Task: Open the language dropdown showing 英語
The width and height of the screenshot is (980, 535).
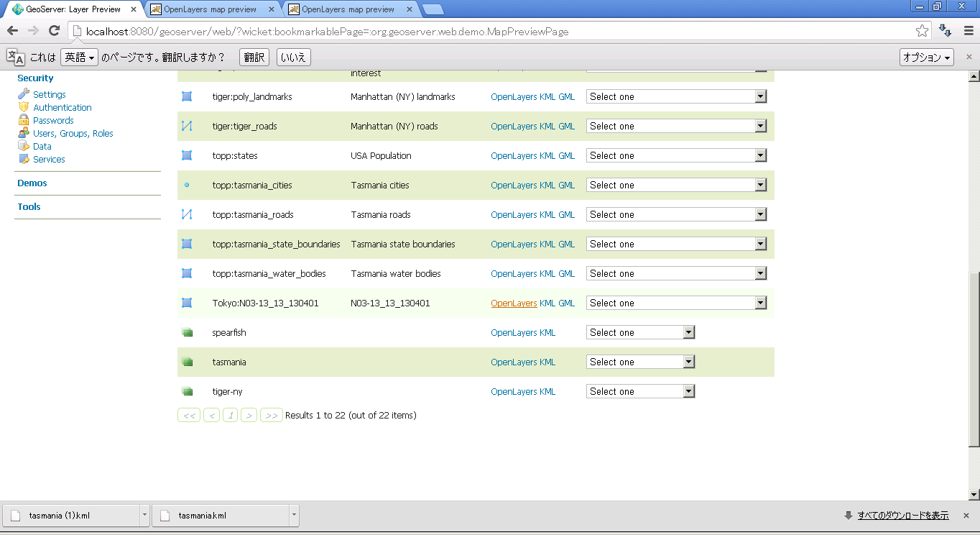Action: pos(79,58)
